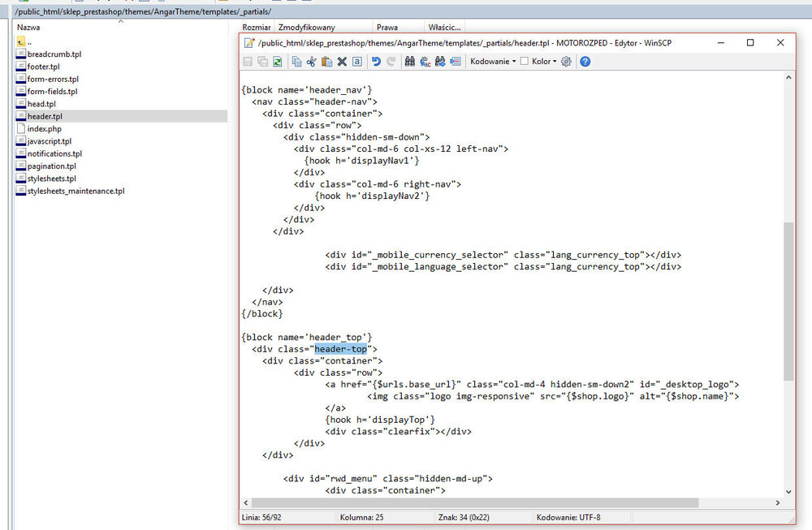812x530 pixels.
Task: Paste using the clipboard icon
Action: tap(326, 62)
